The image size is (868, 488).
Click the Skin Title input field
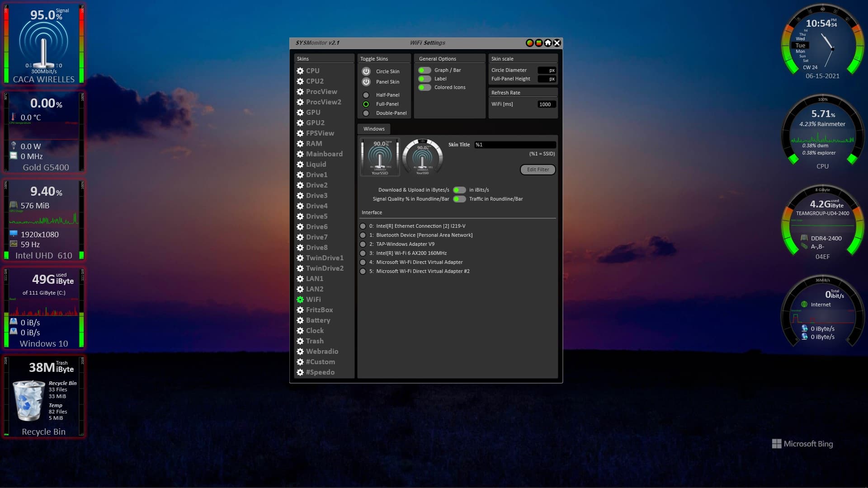(515, 145)
